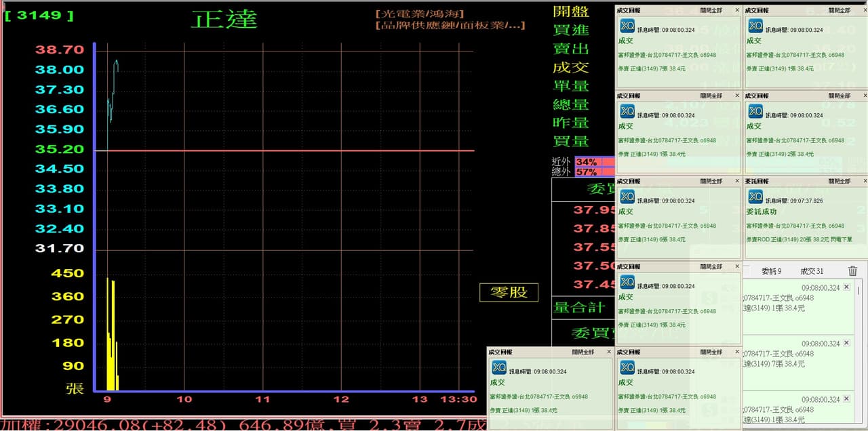Viewport: 868px width, 431px height.
Task: Close the 成交回報 popup below the 零股 button
Action: (609, 352)
